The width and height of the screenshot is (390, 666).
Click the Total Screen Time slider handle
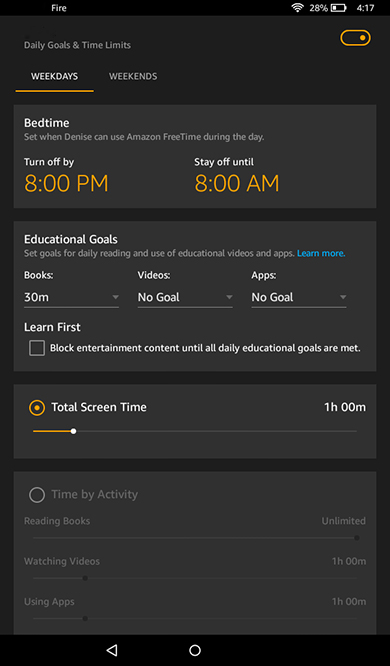click(x=73, y=431)
